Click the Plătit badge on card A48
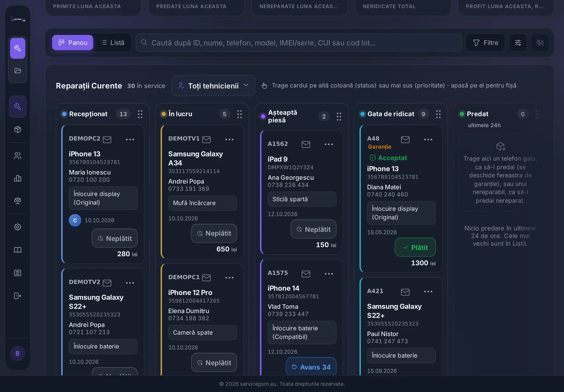The width and height of the screenshot is (564, 392). click(x=415, y=247)
